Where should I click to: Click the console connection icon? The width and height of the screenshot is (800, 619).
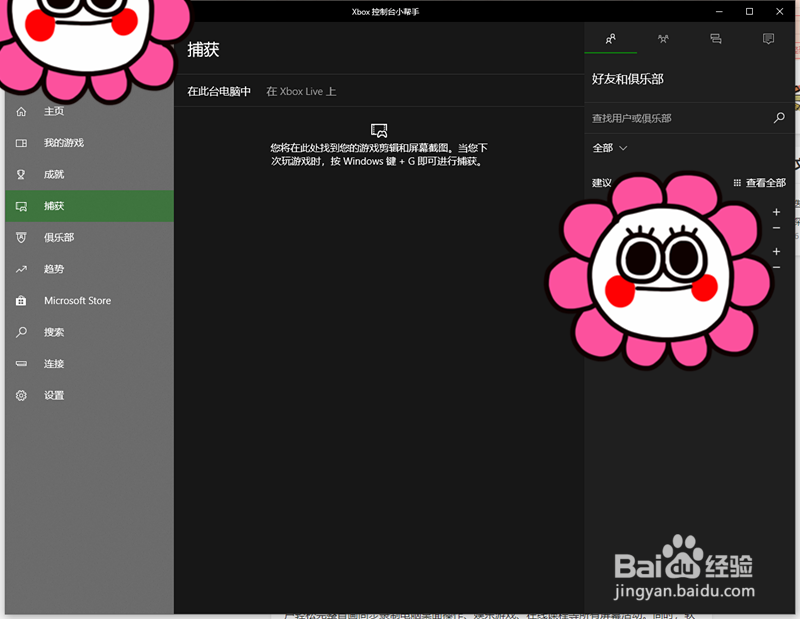(21, 364)
